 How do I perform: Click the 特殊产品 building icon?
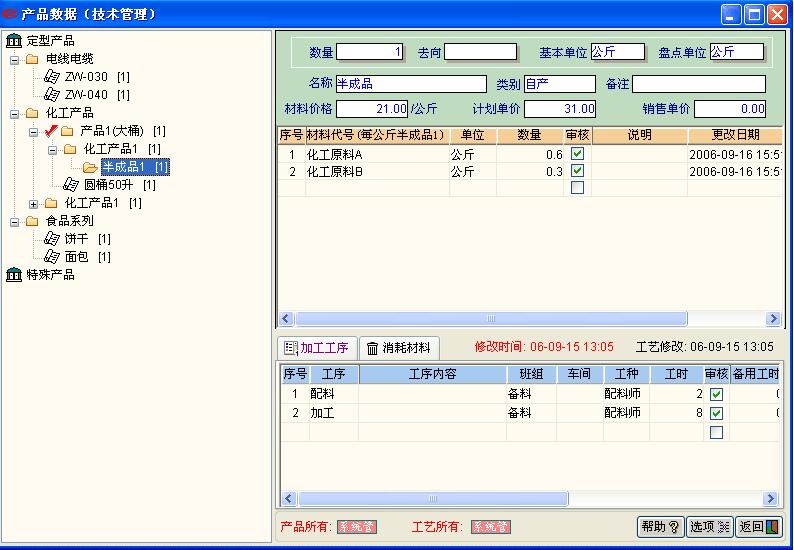click(14, 274)
